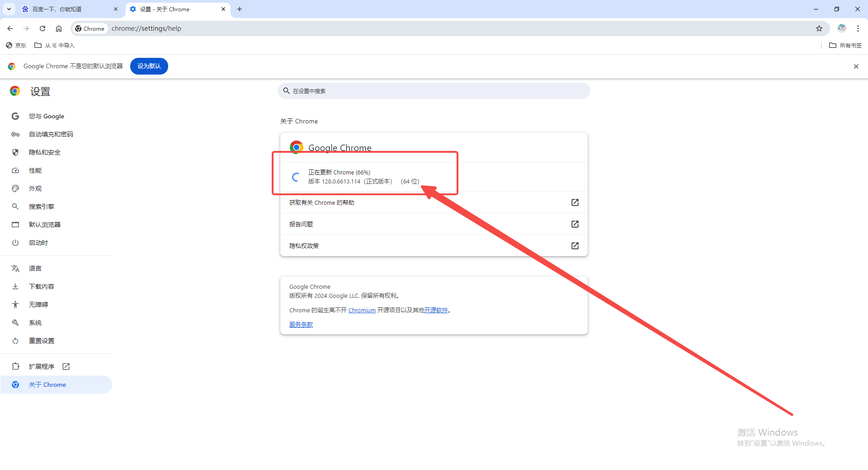Open the profile avatar menu
Viewport: 868px width, 470px height.
(x=842, y=28)
